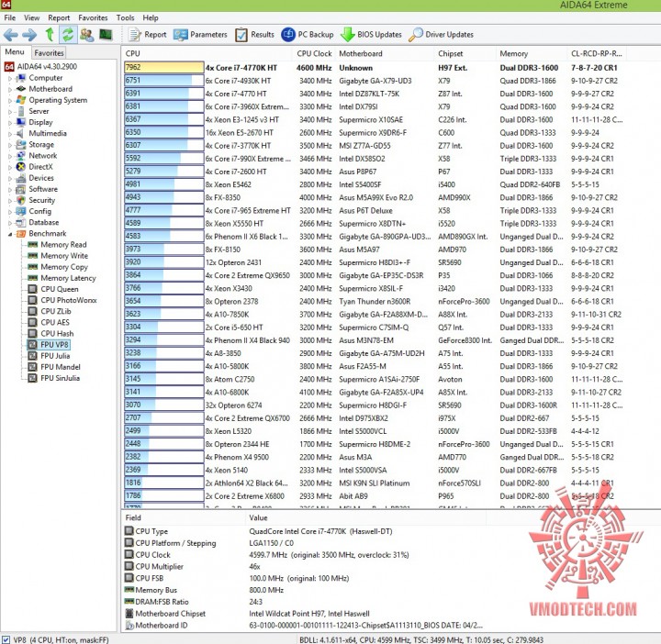Expand the Computer tree node

pos(10,78)
